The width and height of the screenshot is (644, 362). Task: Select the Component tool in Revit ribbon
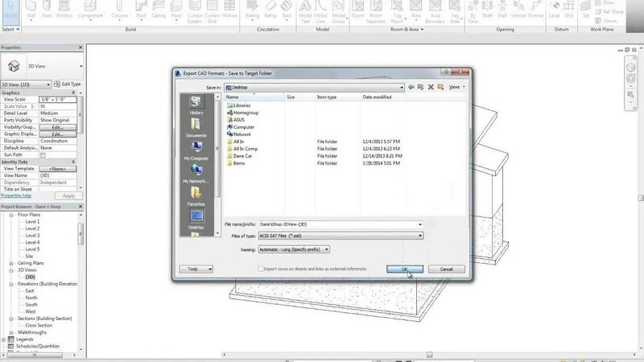(x=90, y=10)
